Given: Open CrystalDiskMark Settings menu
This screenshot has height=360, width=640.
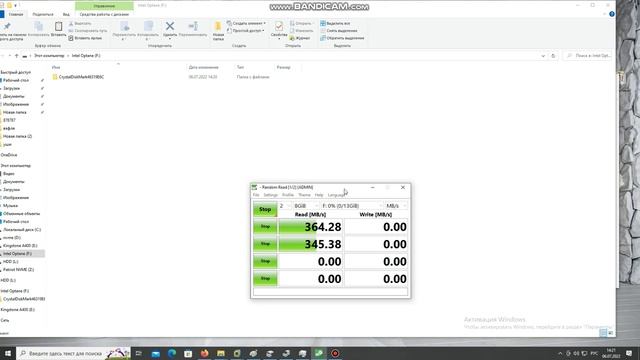Looking at the screenshot, I should click(x=270, y=195).
